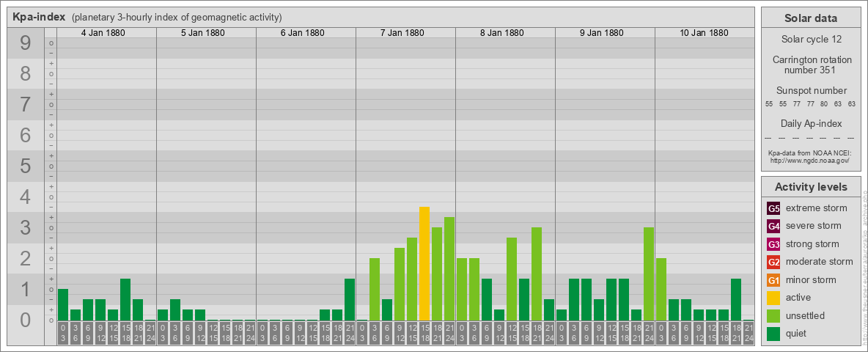Click the 'moderate storm' legend label
Screen dimensions: 868x352
click(820, 262)
